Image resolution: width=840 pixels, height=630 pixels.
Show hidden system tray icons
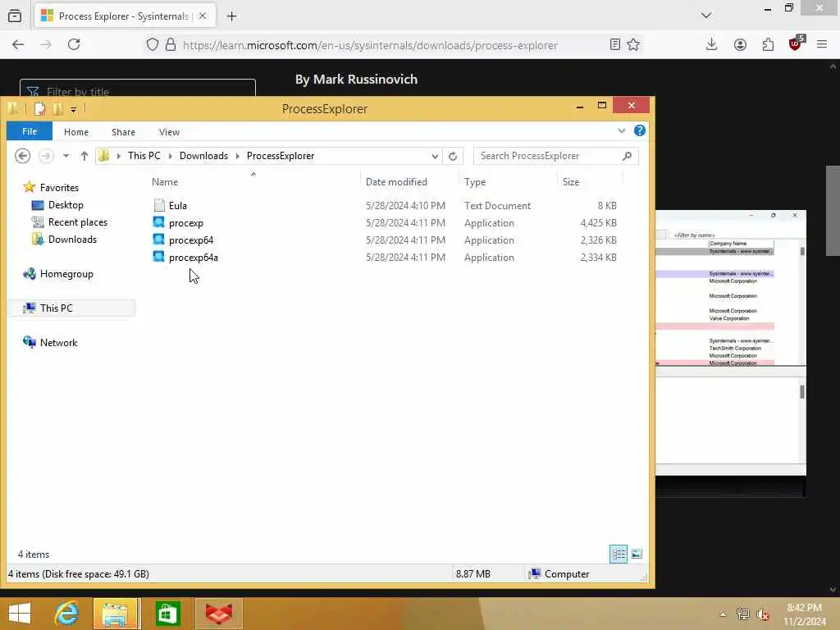tap(724, 614)
